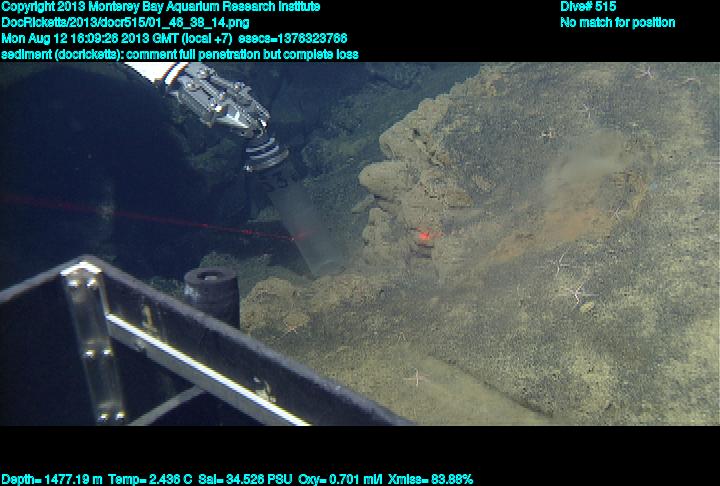The width and height of the screenshot is (720, 486).
Task: Click the red laser dot on the rock
Action: pos(425,236)
